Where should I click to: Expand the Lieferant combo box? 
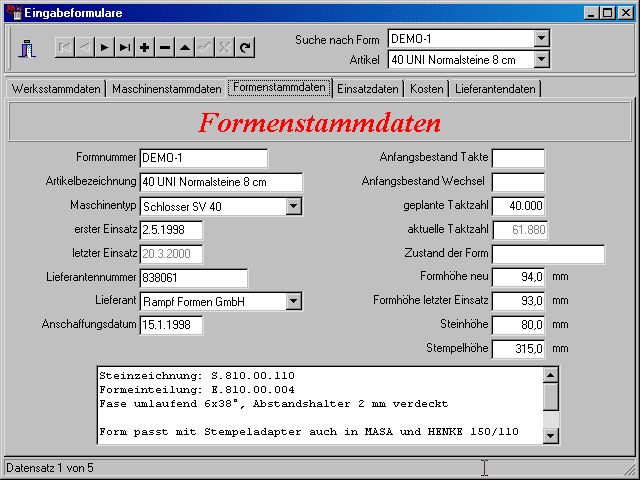294,301
